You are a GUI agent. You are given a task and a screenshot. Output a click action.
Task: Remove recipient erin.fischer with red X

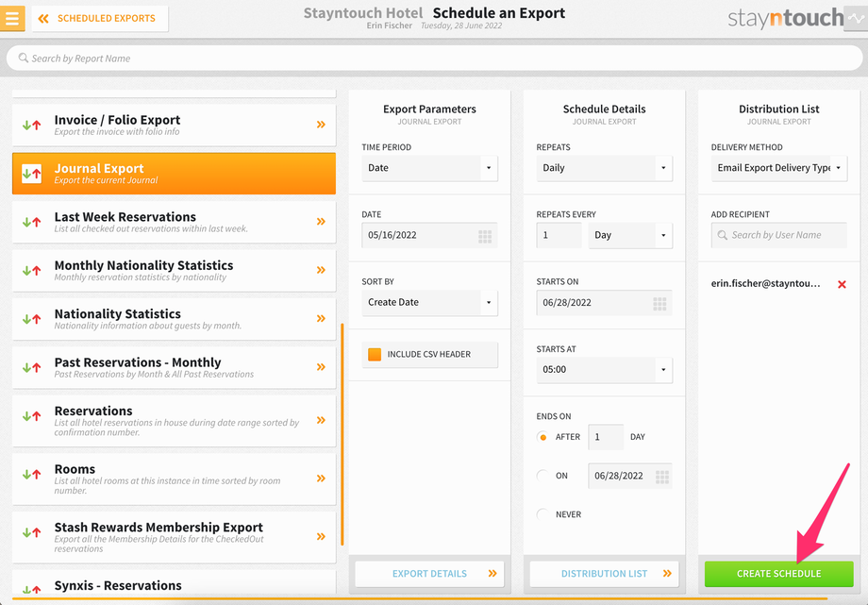tap(842, 284)
